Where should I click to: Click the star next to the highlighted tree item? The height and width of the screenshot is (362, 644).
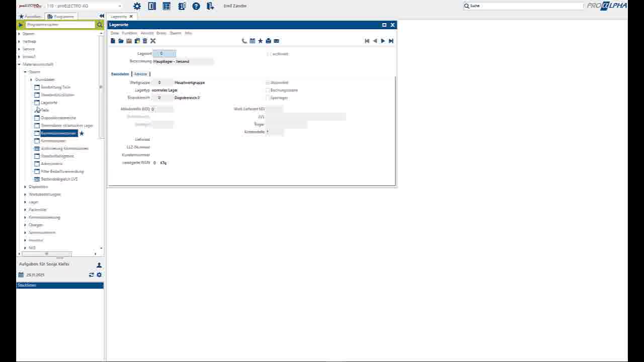click(x=82, y=133)
